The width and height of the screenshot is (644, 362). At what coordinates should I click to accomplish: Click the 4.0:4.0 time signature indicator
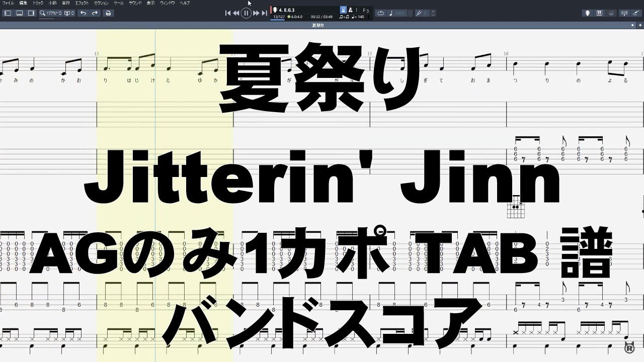point(295,17)
